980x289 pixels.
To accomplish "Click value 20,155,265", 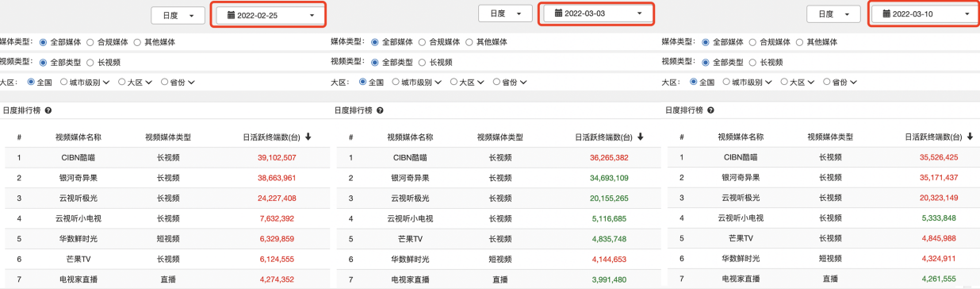I will (x=609, y=198).
